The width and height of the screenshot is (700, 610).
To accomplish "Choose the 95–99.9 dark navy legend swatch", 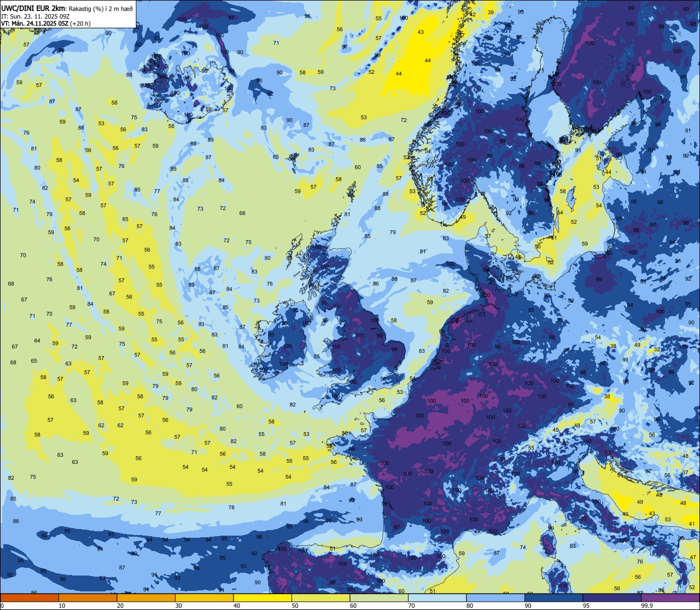I will click(612, 597).
